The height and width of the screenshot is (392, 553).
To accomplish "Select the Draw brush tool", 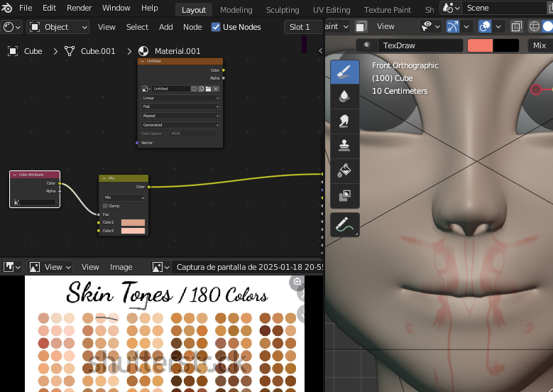I will point(344,72).
